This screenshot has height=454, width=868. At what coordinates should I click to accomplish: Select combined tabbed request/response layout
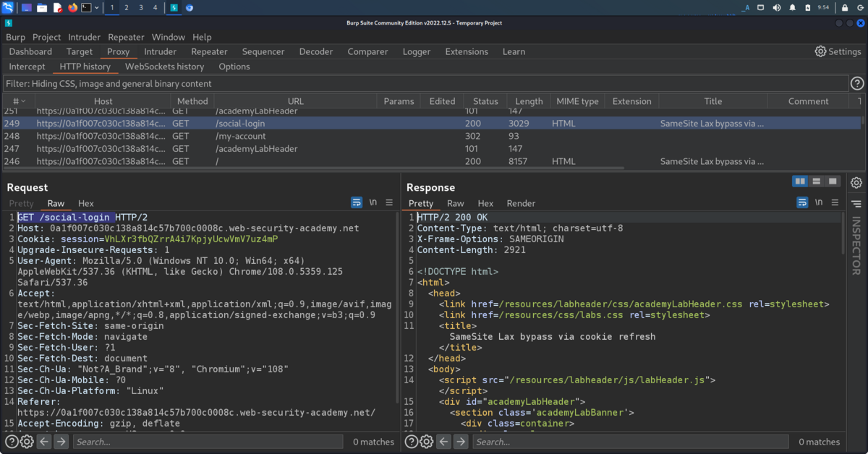(x=833, y=181)
